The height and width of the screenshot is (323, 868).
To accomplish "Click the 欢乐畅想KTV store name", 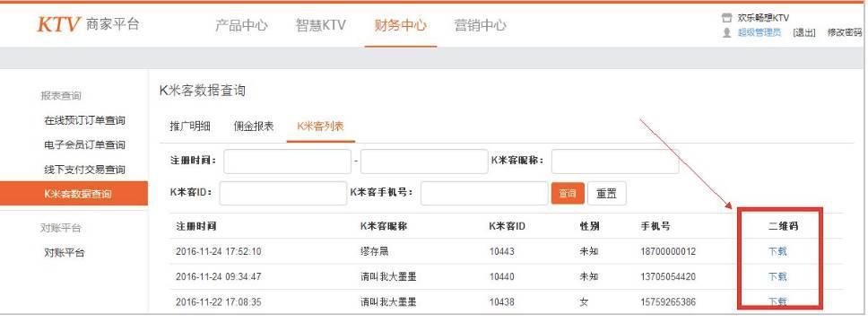I will pyautogui.click(x=763, y=18).
